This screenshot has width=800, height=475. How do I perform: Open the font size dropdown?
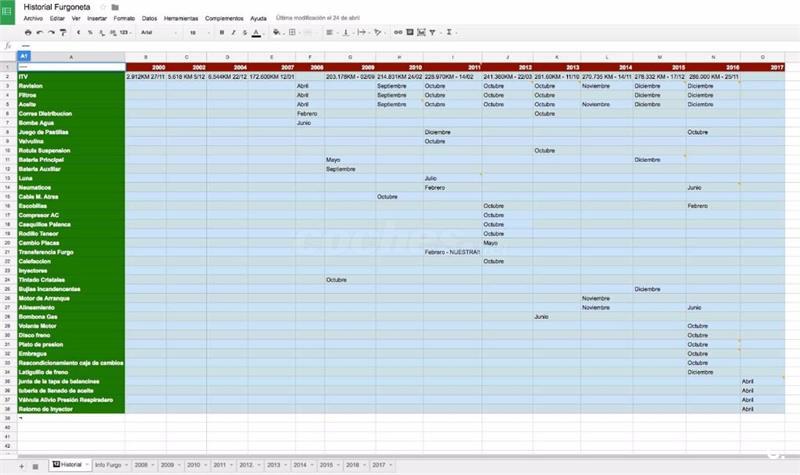click(198, 32)
